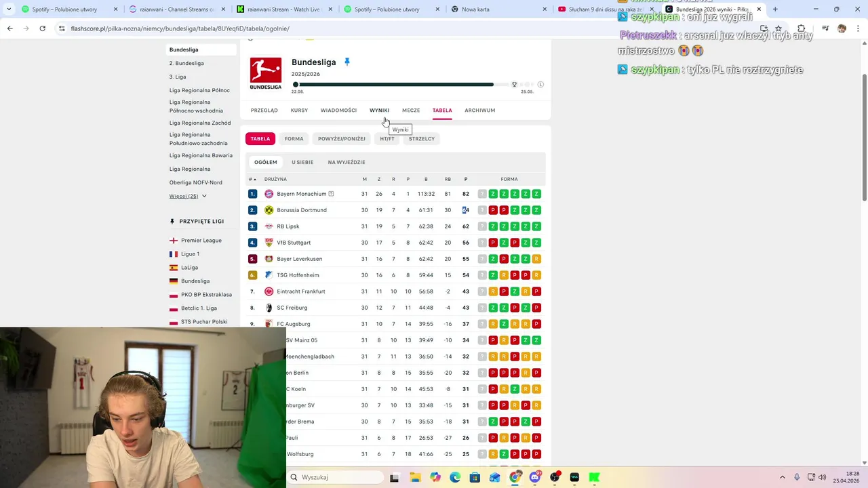
Task: Click the 82 points for Bayern
Action: coord(466,194)
